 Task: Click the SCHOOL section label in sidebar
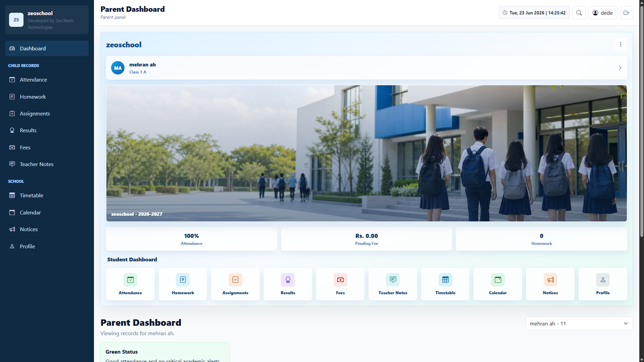[x=16, y=181]
